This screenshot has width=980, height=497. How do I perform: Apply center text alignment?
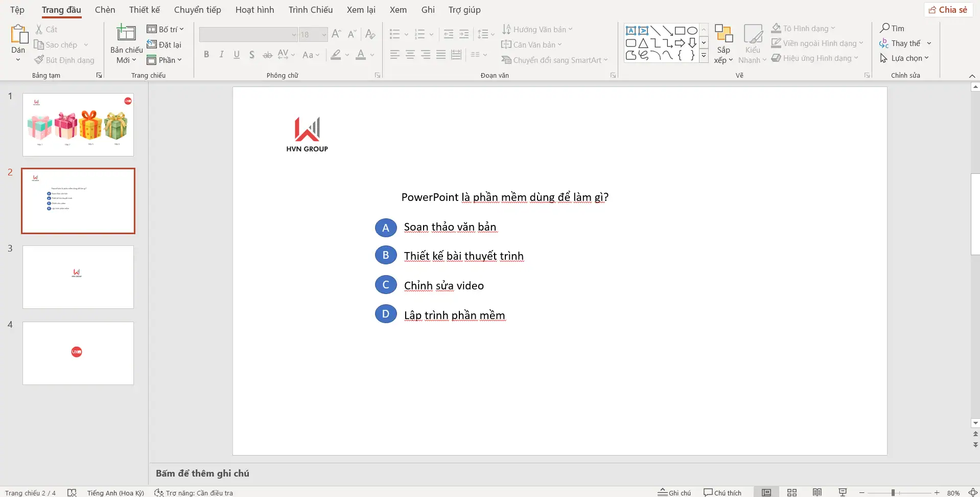pyautogui.click(x=410, y=54)
